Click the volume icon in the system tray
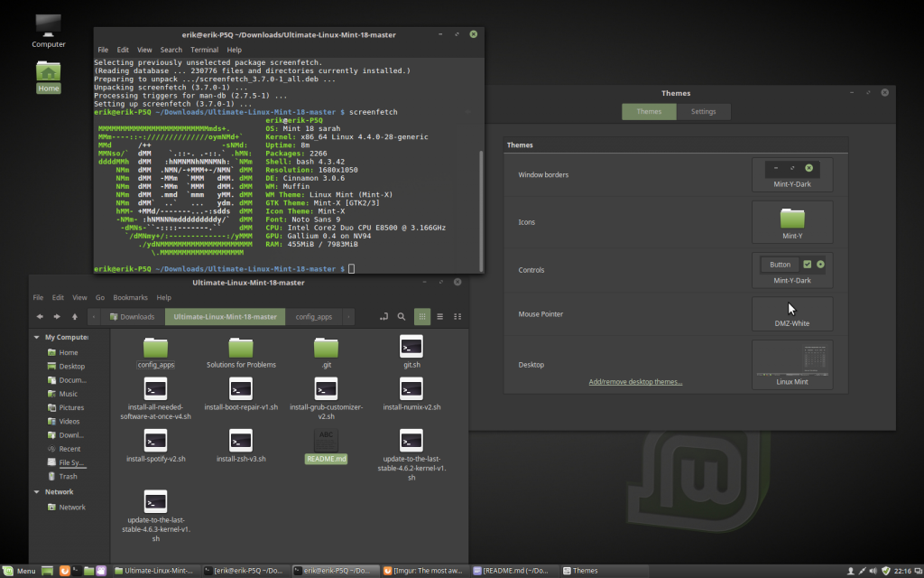Viewport: 924px width, 578px height. click(874, 570)
